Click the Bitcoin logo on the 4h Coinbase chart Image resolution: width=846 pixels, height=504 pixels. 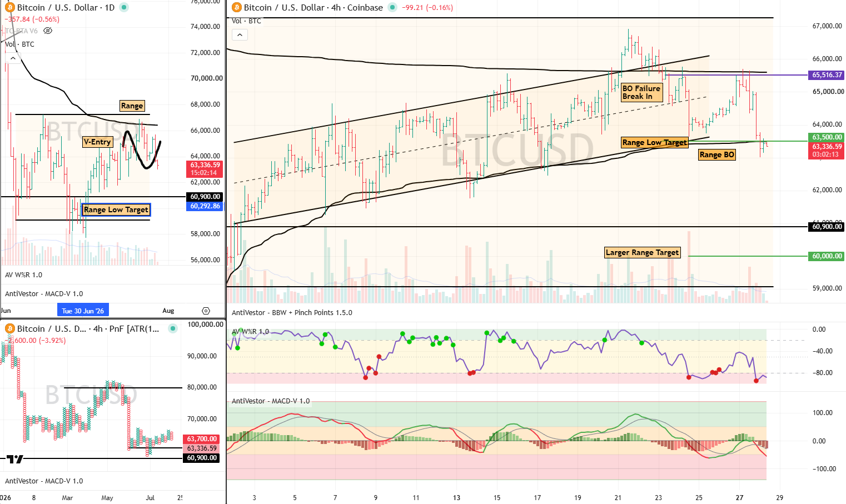tap(236, 7)
